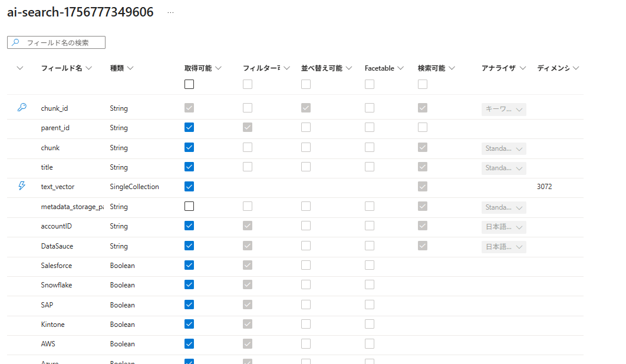This screenshot has width=626, height=364.
Task: Uncheck retrievable for Snowflake
Action: pos(189,285)
